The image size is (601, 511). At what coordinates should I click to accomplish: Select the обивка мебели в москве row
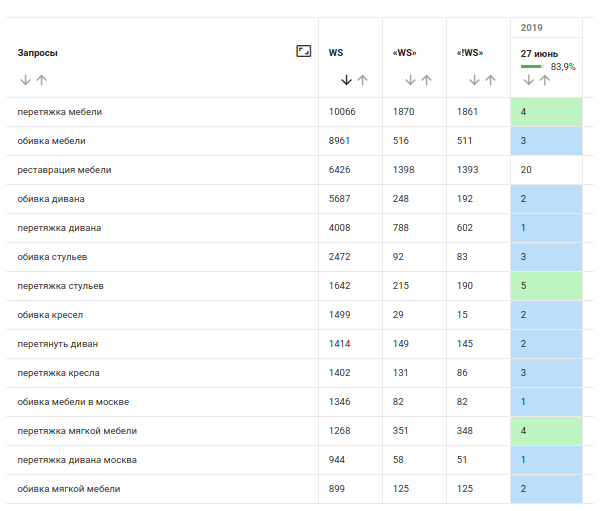[x=73, y=402]
